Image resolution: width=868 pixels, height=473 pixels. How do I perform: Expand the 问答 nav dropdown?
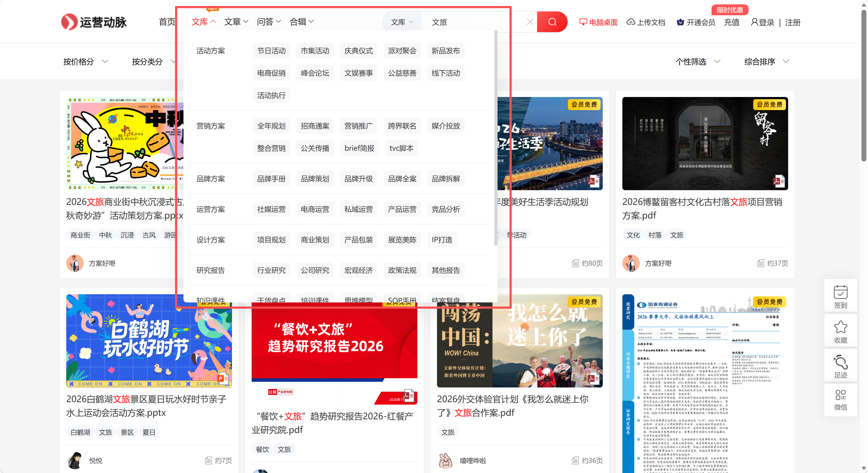coord(269,22)
